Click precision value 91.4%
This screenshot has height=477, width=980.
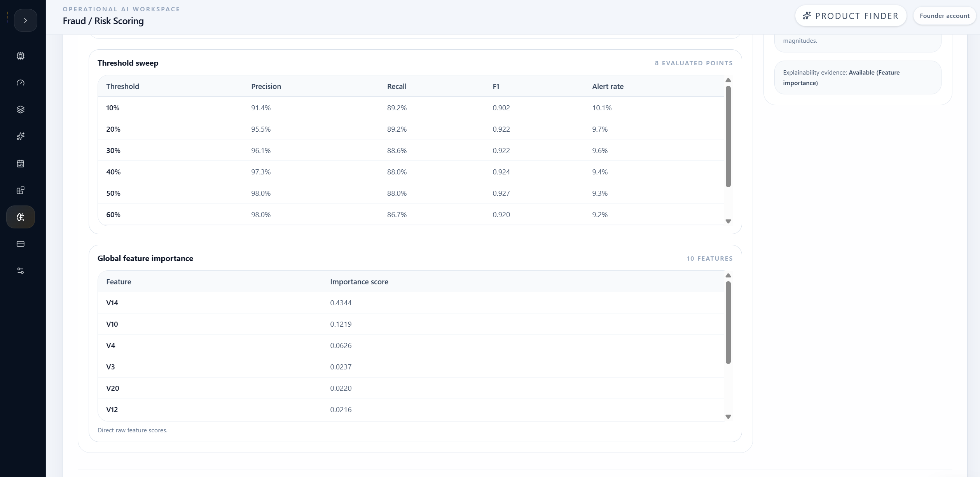coord(261,108)
